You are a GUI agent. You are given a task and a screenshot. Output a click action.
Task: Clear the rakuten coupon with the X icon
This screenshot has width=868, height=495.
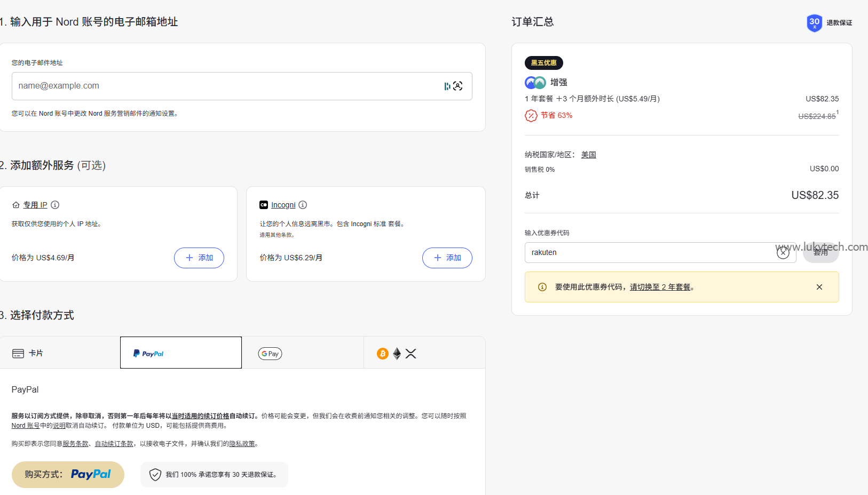tap(783, 252)
